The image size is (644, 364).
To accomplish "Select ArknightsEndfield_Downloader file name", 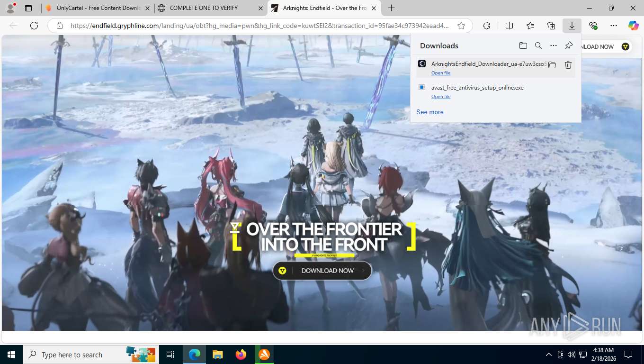I will 489,64.
